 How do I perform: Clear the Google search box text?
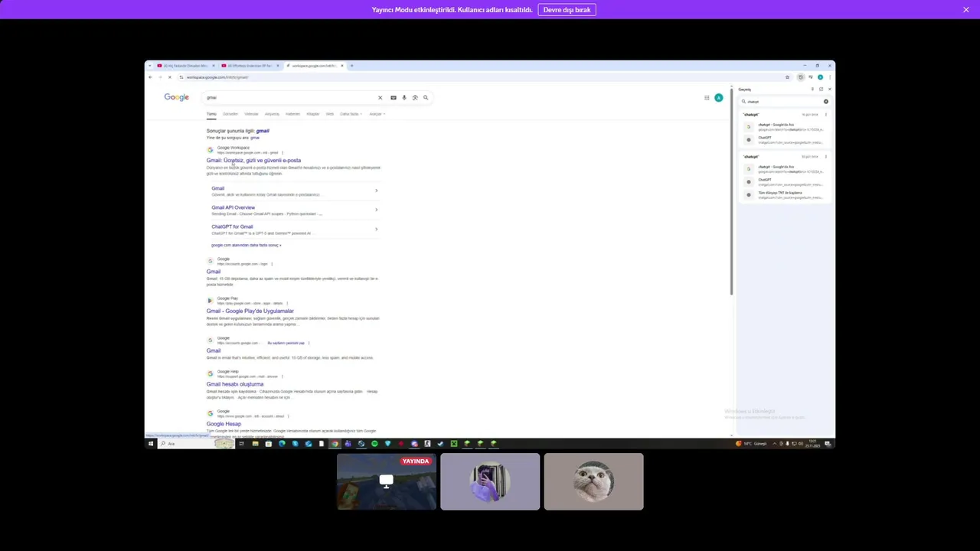[380, 97]
